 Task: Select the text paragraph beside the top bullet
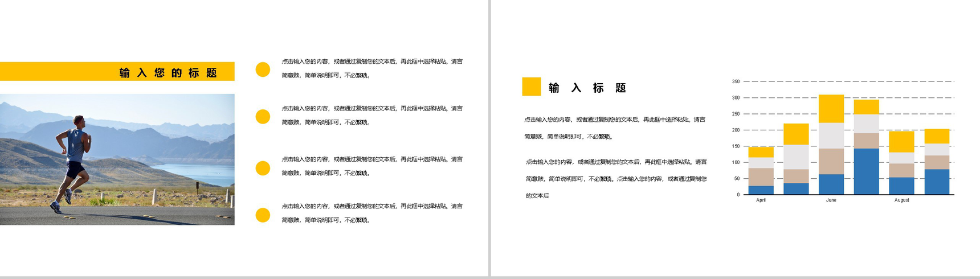372,68
